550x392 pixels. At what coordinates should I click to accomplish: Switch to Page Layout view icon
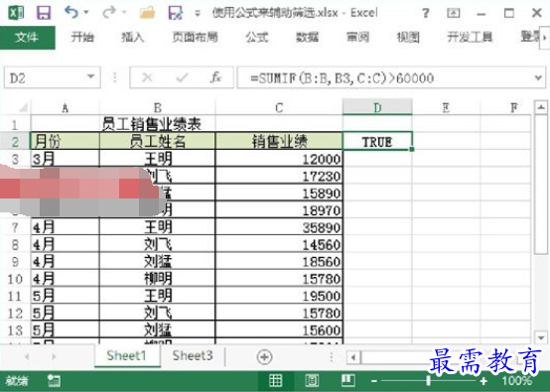coord(312,380)
